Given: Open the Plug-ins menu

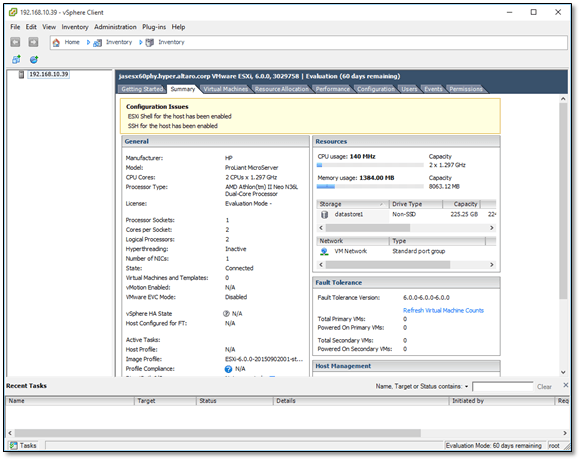Looking at the screenshot, I should pos(154,27).
